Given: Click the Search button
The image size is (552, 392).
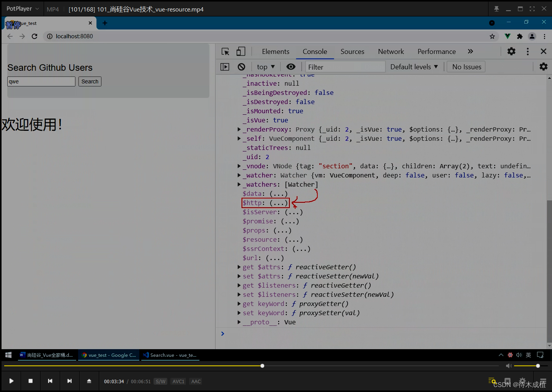Looking at the screenshot, I should pos(90,81).
